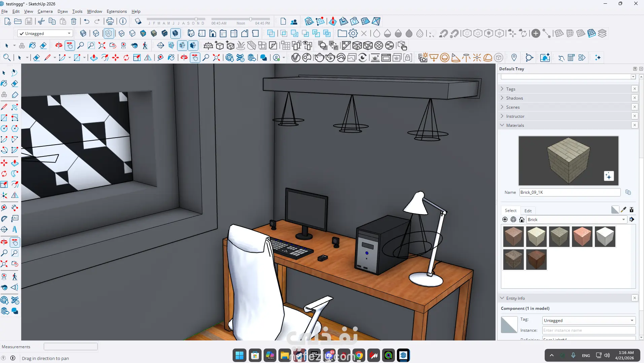The height and width of the screenshot is (363, 644).
Task: Toggle the Default Tray auto-hide pin
Action: coord(635,69)
